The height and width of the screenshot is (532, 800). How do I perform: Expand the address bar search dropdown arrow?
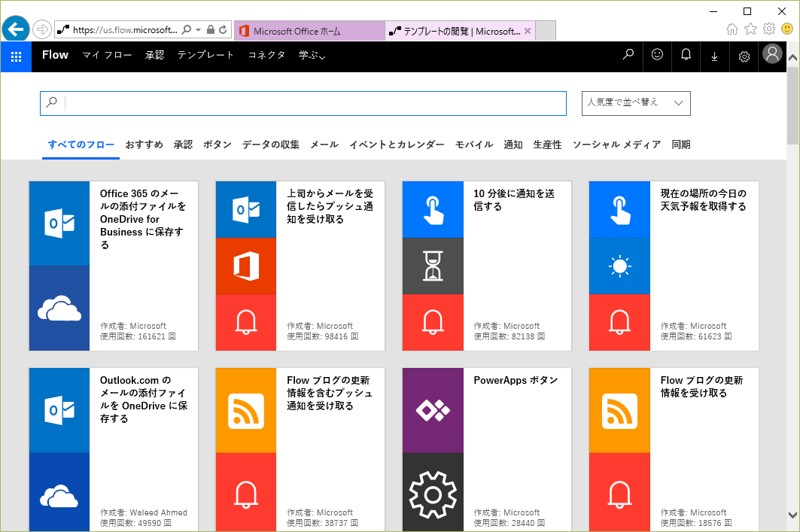[x=199, y=29]
